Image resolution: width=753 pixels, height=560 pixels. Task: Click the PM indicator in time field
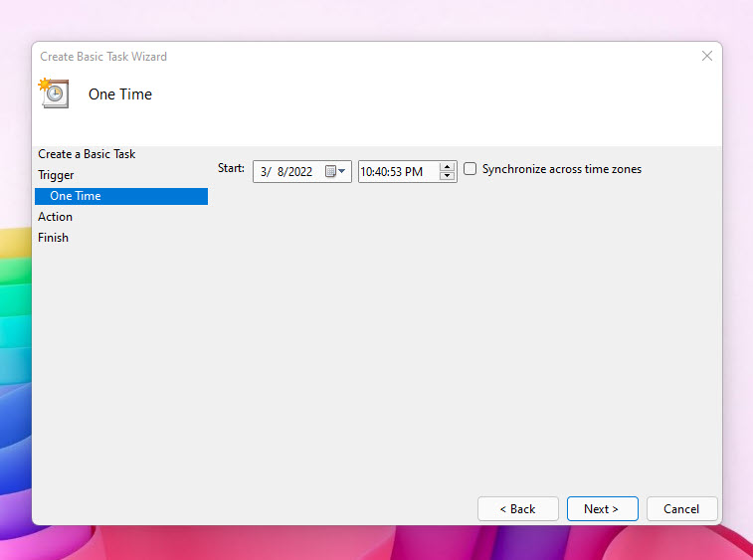[415, 172]
